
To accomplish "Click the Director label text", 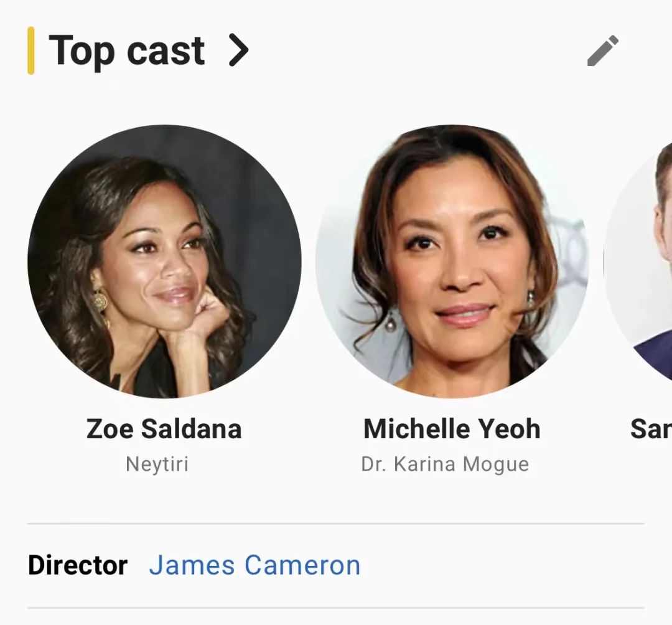I will click(78, 565).
